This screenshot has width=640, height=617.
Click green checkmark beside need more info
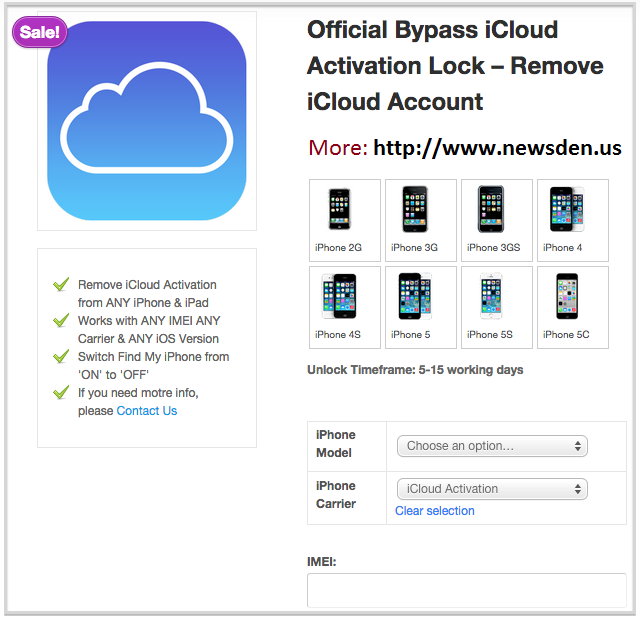tap(61, 392)
